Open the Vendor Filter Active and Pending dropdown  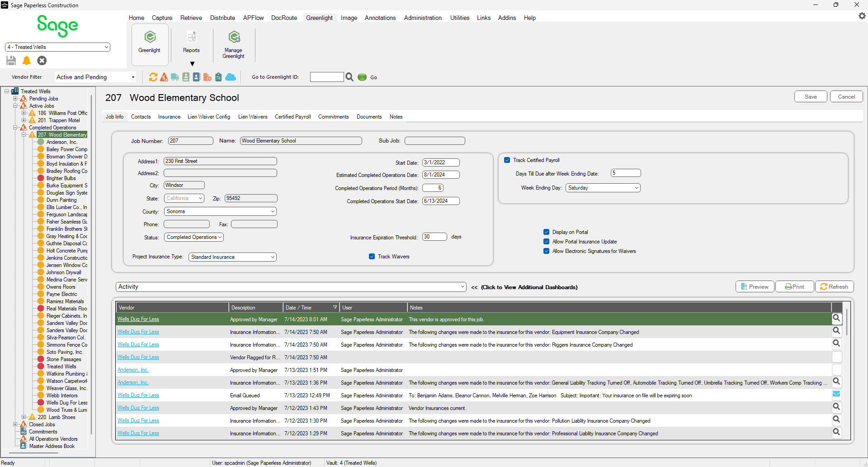coord(95,77)
